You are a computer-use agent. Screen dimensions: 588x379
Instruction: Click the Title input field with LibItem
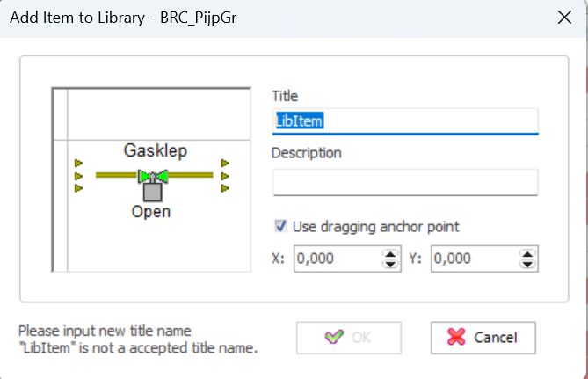[x=405, y=121]
